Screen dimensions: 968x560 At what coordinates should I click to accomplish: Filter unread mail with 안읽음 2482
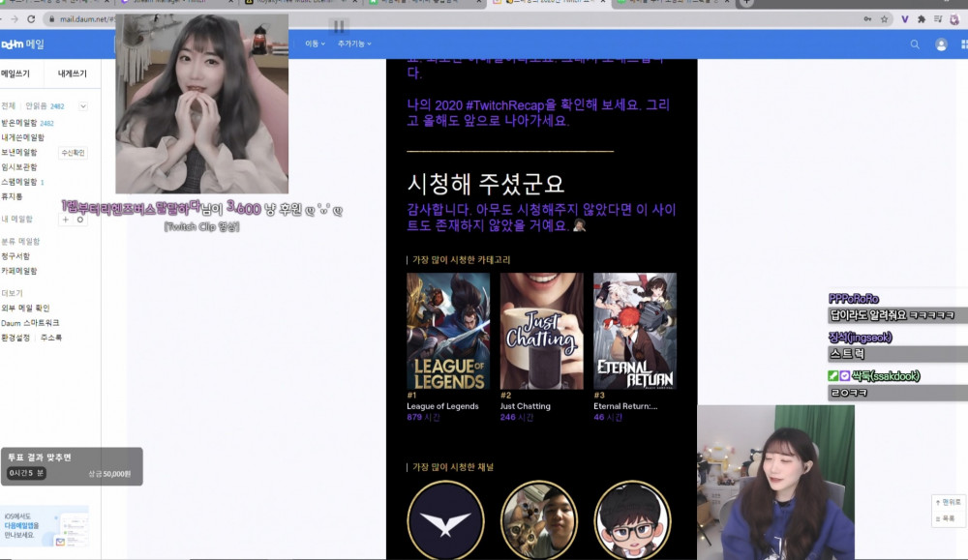point(45,106)
